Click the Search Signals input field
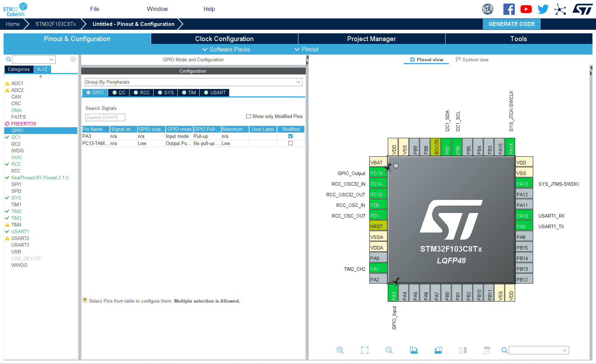The height and width of the screenshot is (364, 596). 105,117
